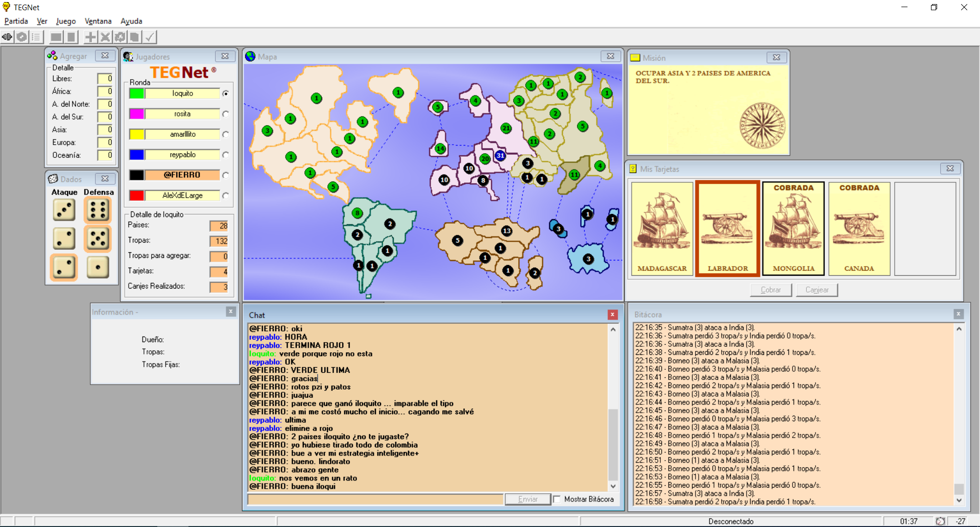Close the Misión panel

tap(776, 57)
